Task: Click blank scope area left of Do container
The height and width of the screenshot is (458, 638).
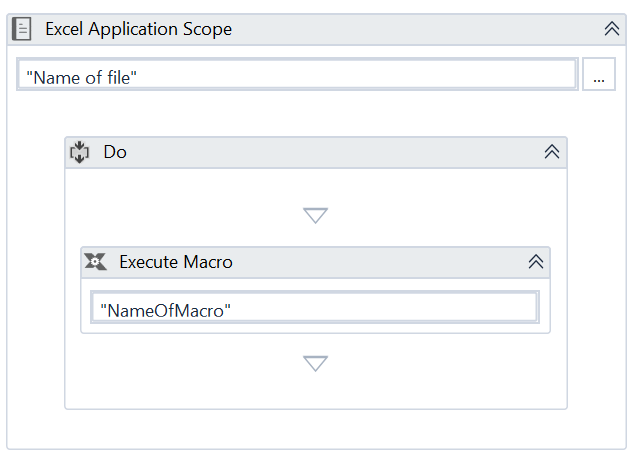Action: (36, 270)
